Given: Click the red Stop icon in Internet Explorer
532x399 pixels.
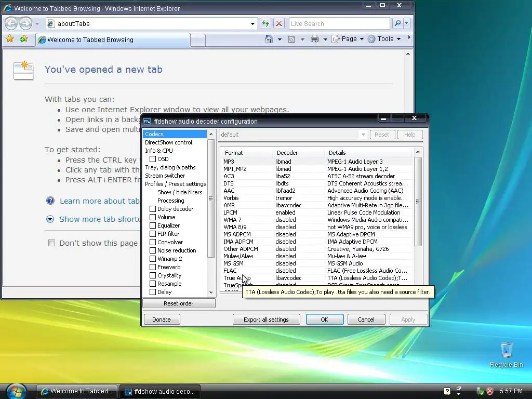Looking at the screenshot, I should (279, 23).
